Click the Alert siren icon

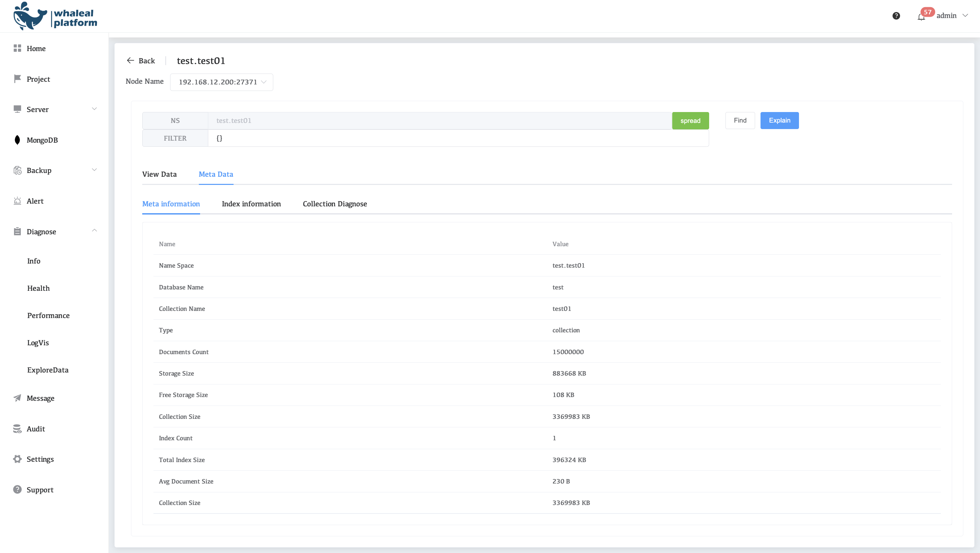17,201
